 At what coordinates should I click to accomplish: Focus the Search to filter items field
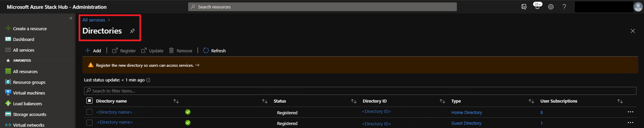click(360, 91)
